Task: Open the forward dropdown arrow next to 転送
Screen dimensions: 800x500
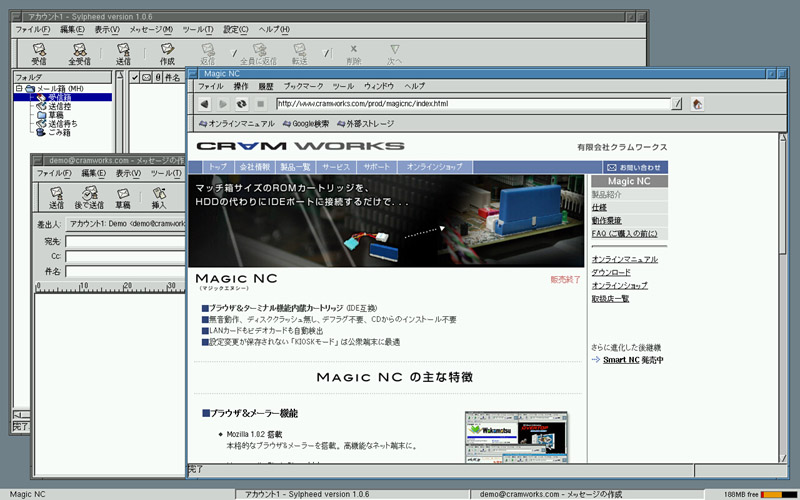Action: [x=327, y=53]
